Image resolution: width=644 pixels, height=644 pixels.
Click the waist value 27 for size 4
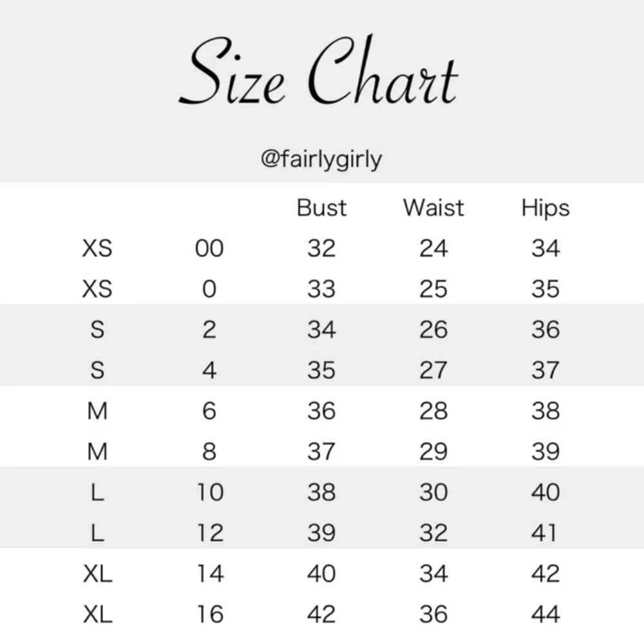[433, 370]
